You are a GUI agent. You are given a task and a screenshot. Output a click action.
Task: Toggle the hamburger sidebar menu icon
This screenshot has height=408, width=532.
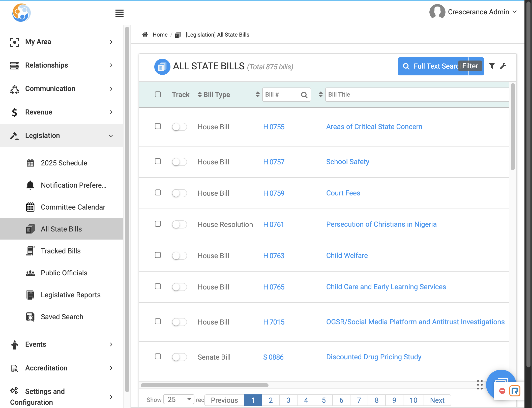coord(119,13)
